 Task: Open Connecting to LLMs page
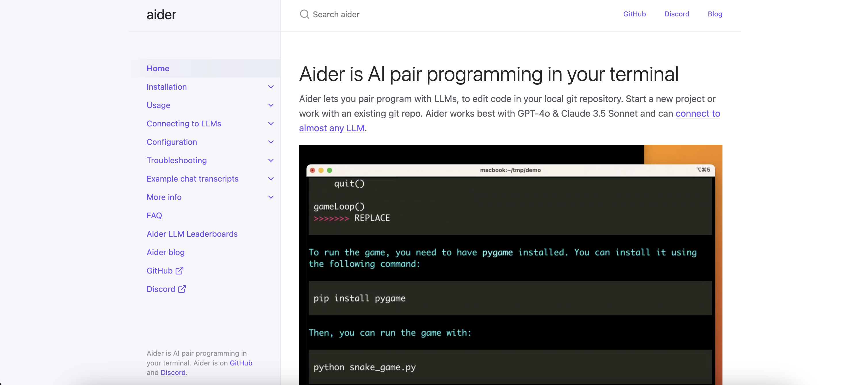tap(184, 124)
